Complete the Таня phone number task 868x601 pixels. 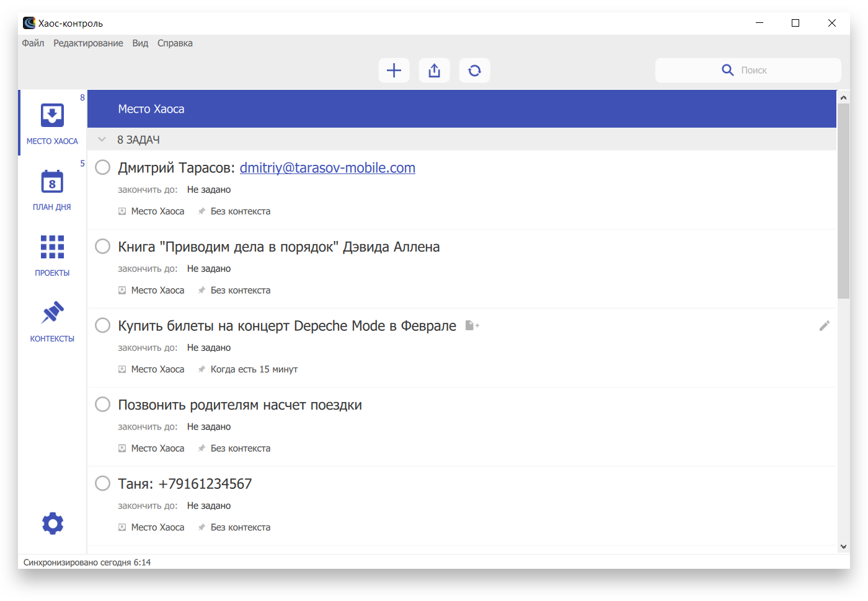[x=103, y=483]
